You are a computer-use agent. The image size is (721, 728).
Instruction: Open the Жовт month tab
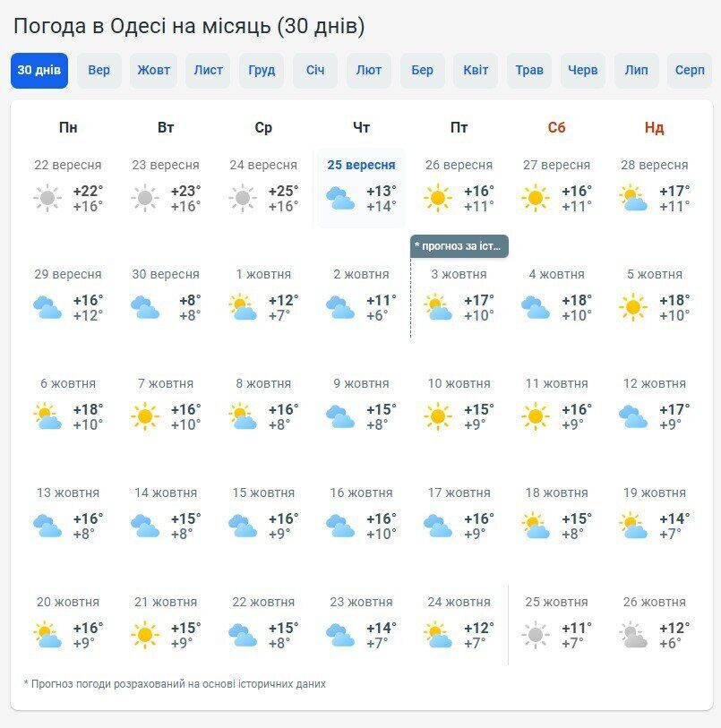coord(153,70)
